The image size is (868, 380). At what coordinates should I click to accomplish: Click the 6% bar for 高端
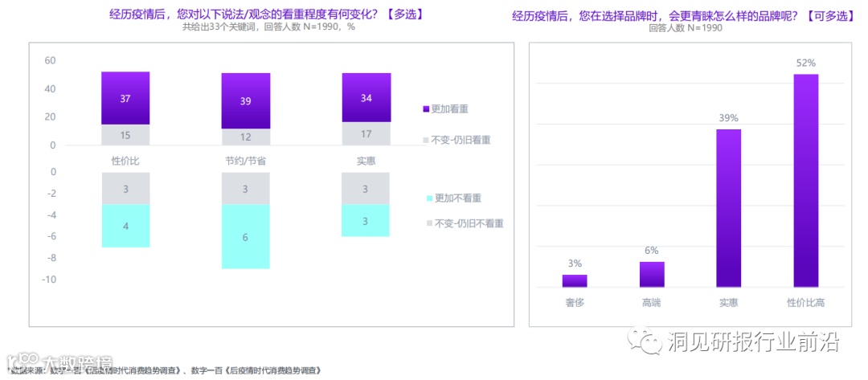652,274
